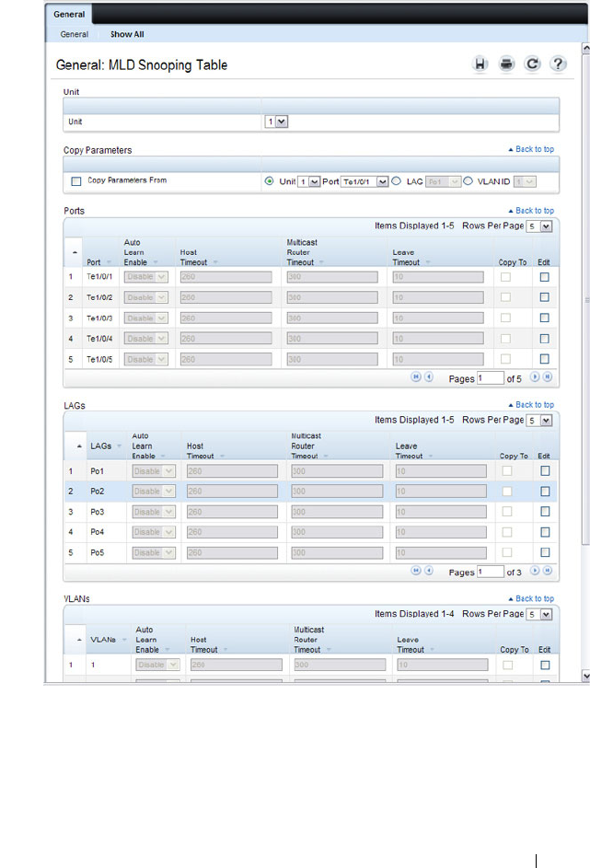Screen dimensions: 590x868
Task: Open VLANs Rows Per Page dropdown
Action: point(539,614)
